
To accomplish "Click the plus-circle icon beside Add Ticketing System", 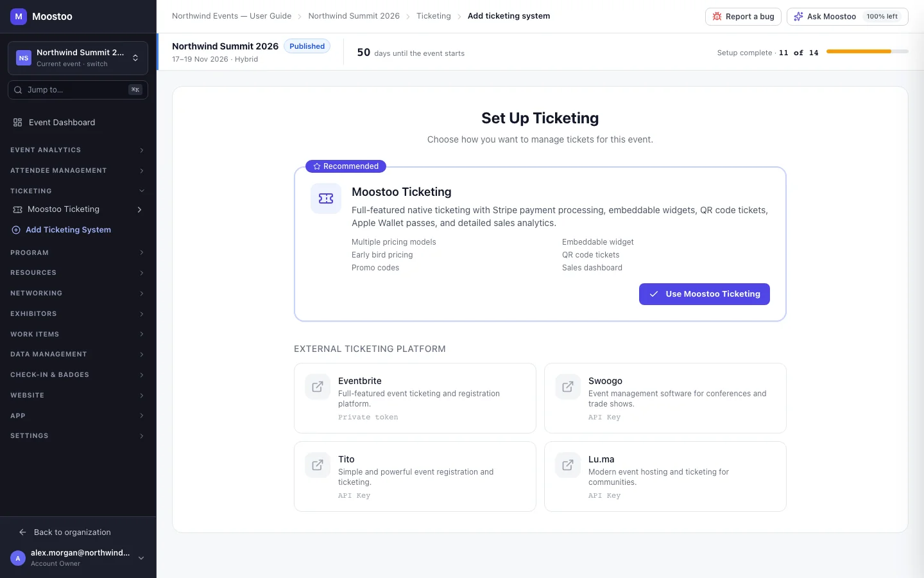I will pos(16,230).
